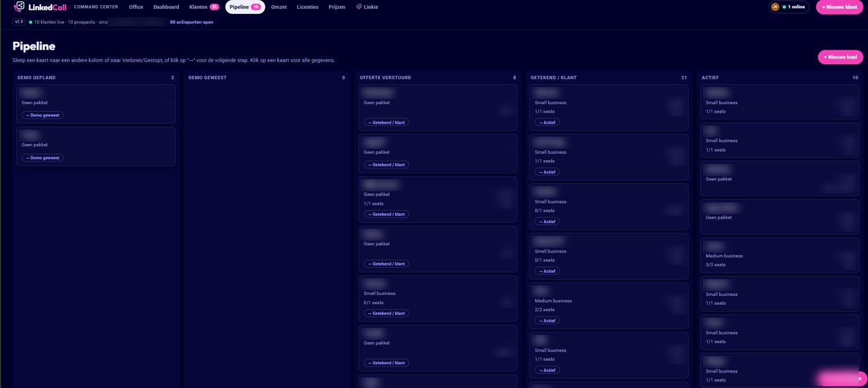Screen dimensions: 868x388
Task: Switch to the Dashboard tab
Action: click(x=166, y=7)
